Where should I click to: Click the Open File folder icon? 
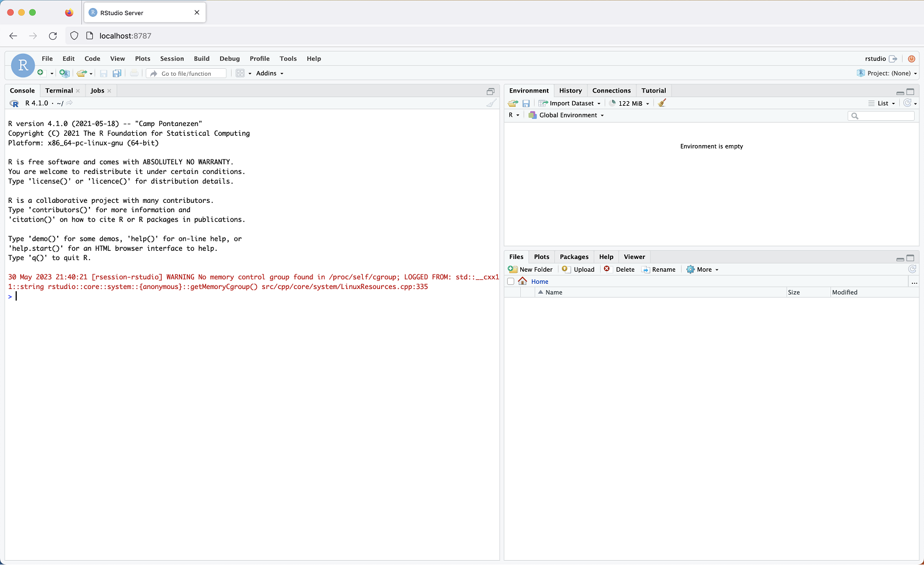(x=82, y=73)
